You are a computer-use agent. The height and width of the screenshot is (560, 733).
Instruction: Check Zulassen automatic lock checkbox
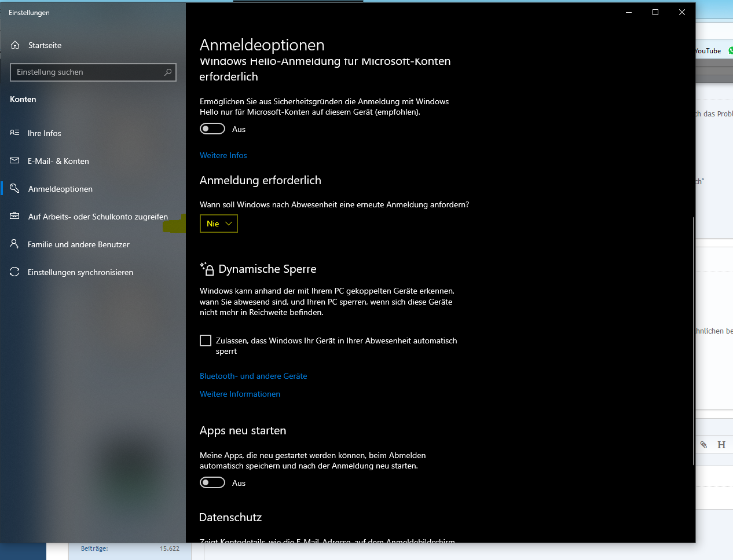206,341
